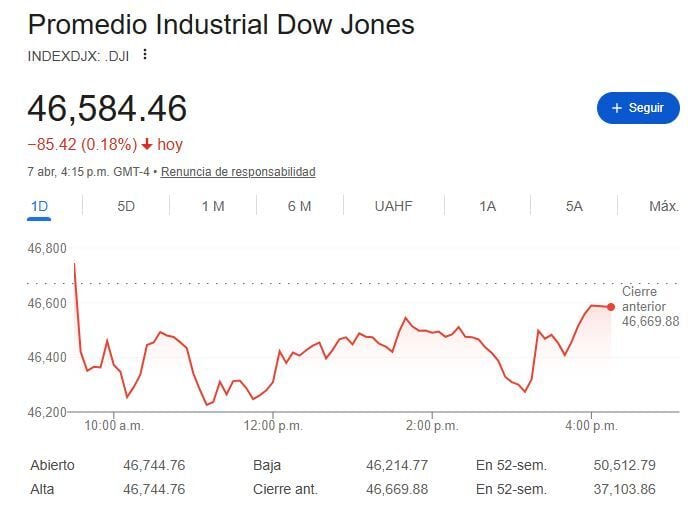The image size is (694, 524).
Task: Open the three-dot menu beside INDEXDJX
Action: pyautogui.click(x=145, y=54)
